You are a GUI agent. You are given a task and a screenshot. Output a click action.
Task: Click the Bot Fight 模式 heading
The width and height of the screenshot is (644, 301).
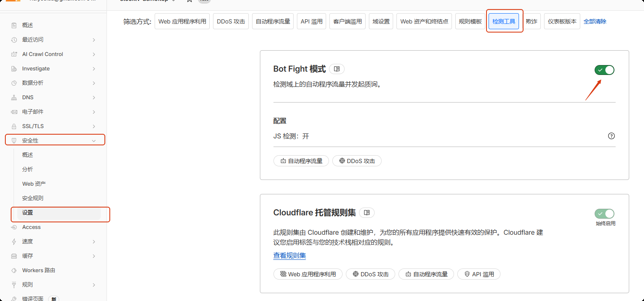(299, 69)
